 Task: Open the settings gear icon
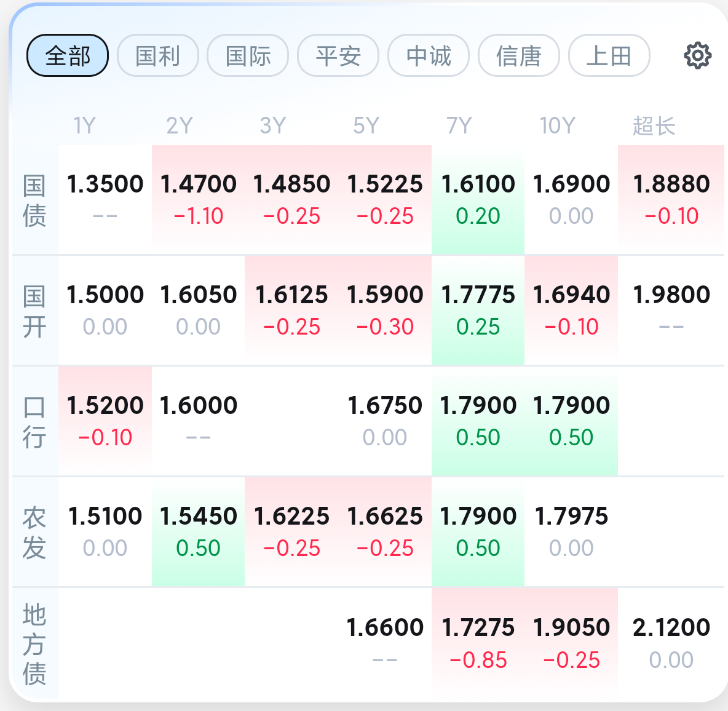[697, 56]
